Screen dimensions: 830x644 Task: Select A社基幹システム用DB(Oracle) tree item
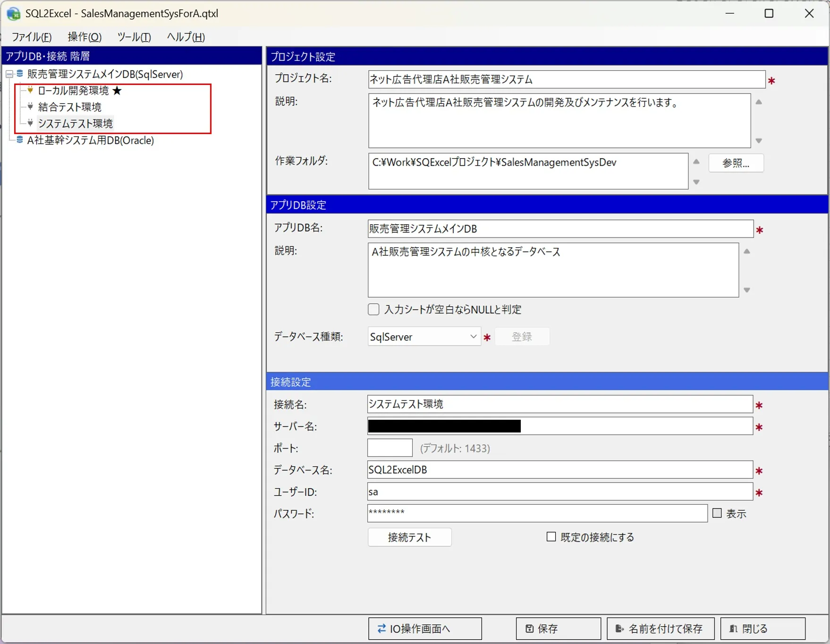(x=90, y=140)
